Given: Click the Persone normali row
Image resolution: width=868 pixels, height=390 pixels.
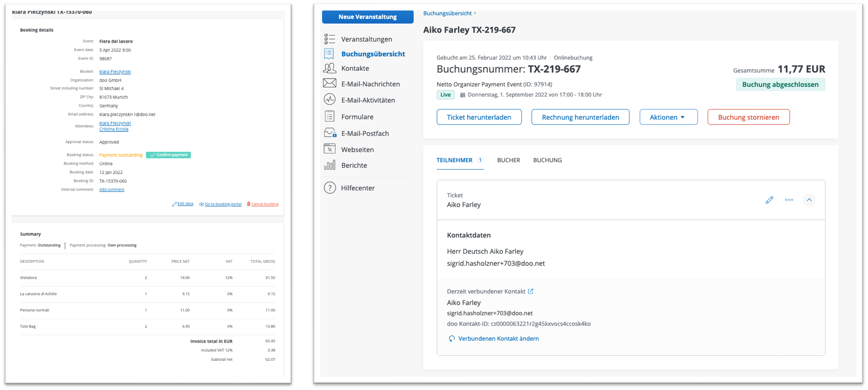Looking at the screenshot, I should (147, 310).
